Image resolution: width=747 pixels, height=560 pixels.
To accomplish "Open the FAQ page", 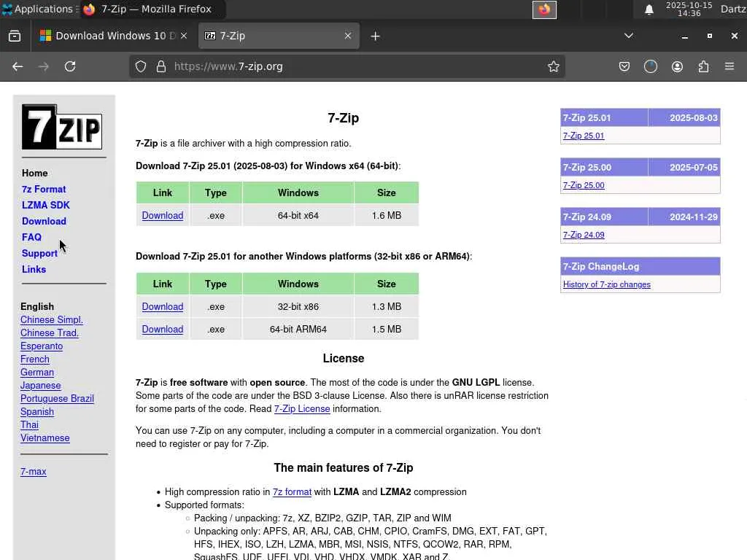I will (31, 237).
